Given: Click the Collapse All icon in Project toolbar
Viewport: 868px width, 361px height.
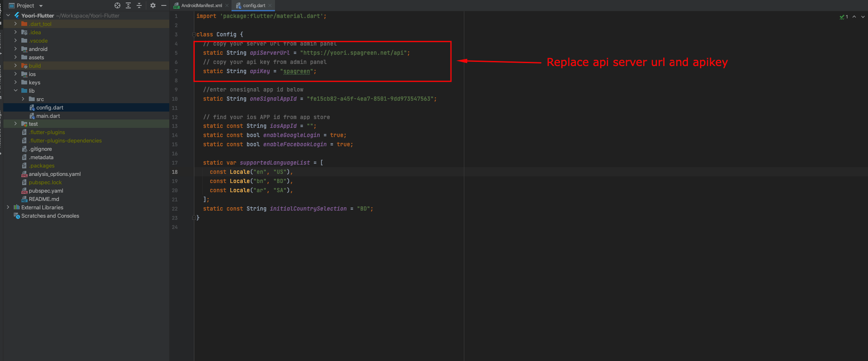Looking at the screenshot, I should (139, 5).
